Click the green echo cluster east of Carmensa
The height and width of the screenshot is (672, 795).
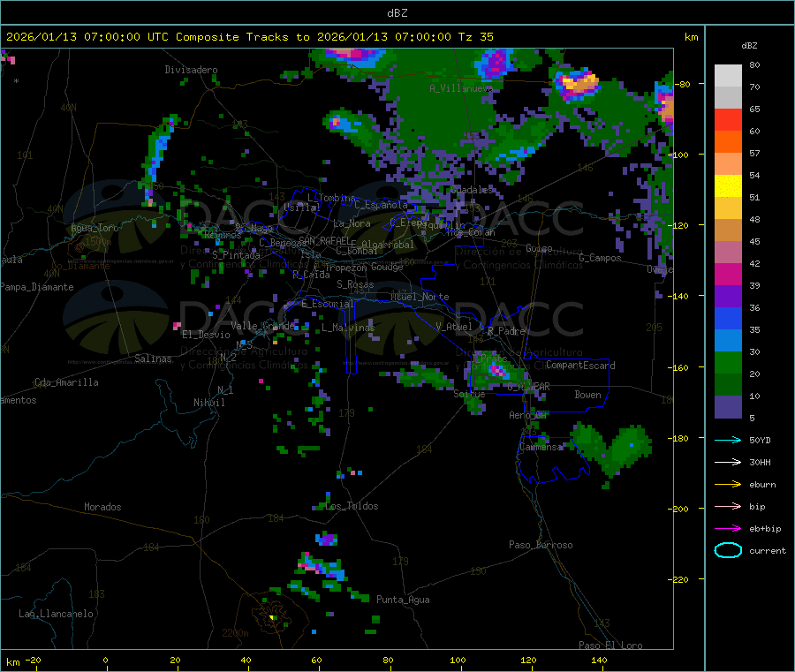click(x=611, y=449)
